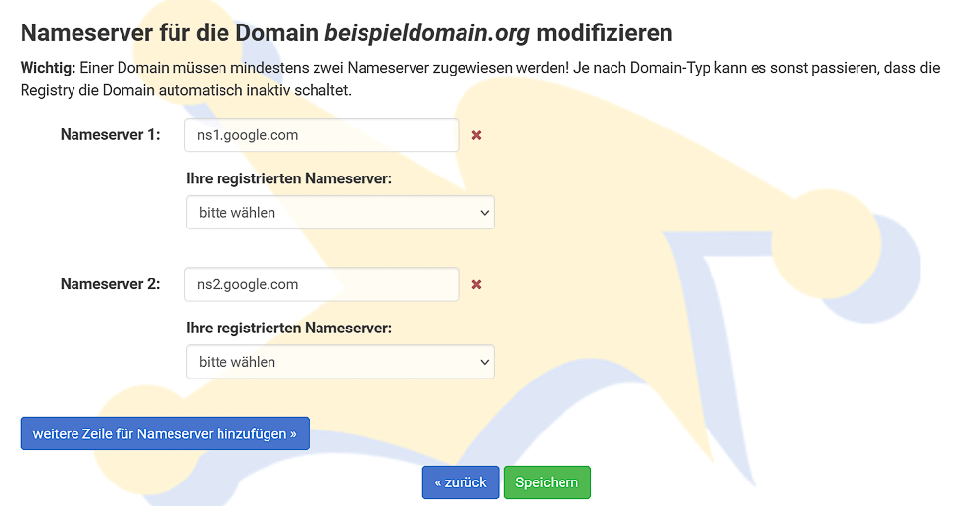Click the 'Nameserver 1:' field label
Screen dimensions: 980x506
pyautogui.click(x=110, y=135)
